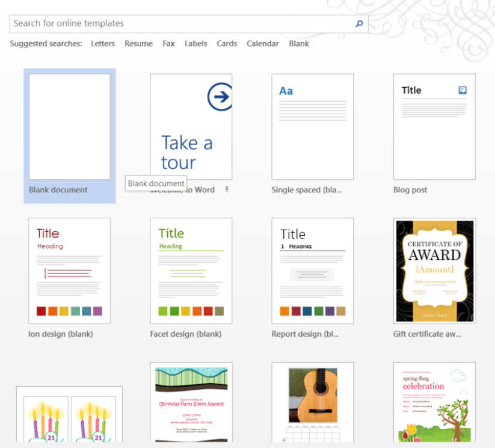
Task: Open the Single spaced blank template
Action: pos(312,127)
